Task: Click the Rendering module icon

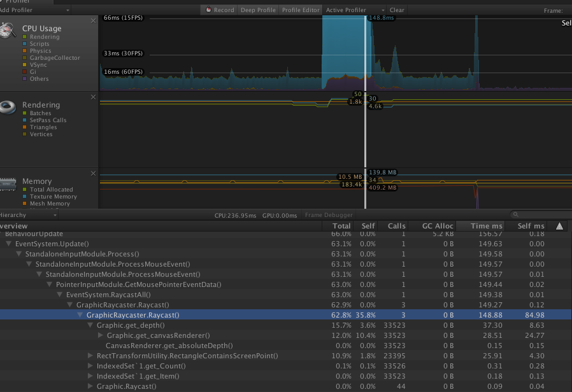Action: tap(8, 107)
